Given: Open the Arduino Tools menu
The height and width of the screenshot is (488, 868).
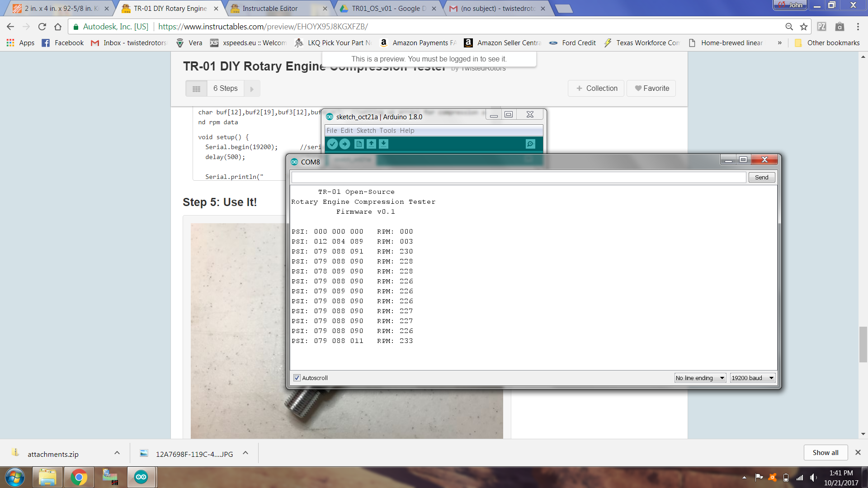Looking at the screenshot, I should pos(387,131).
